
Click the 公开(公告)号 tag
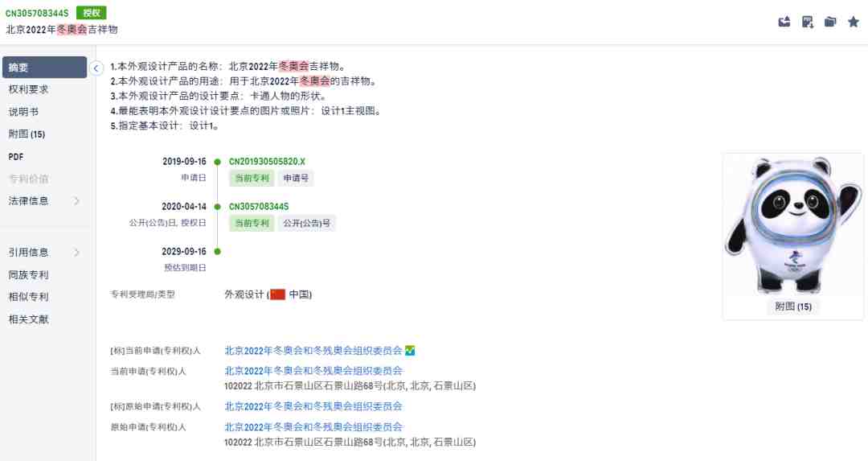307,224
